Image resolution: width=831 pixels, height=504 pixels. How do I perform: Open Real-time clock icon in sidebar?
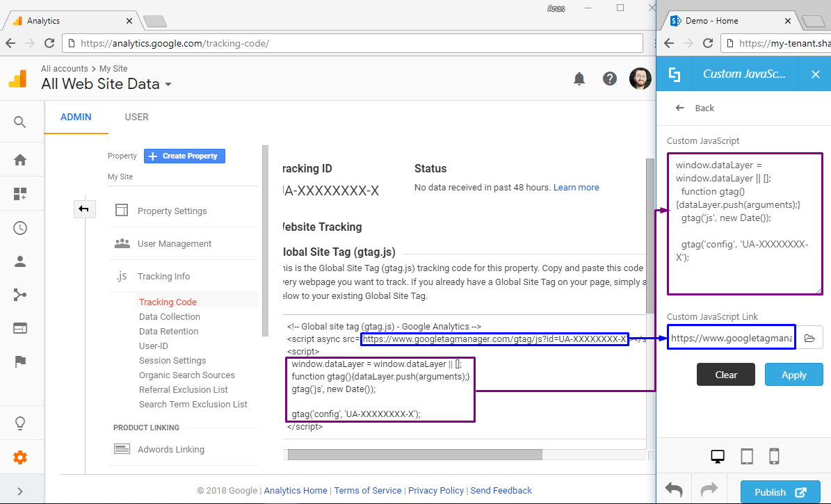coord(20,229)
